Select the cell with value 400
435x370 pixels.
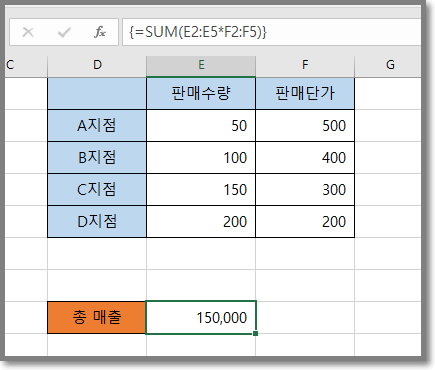(305, 158)
